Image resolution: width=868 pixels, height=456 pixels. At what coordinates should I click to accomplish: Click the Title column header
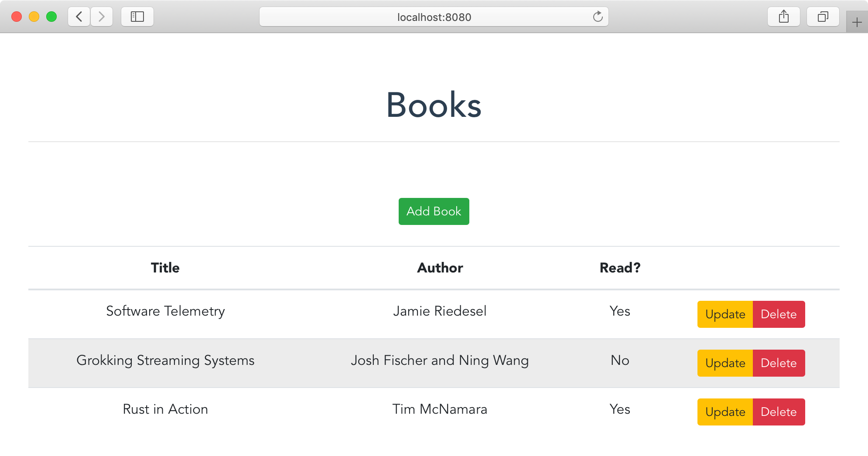click(165, 268)
